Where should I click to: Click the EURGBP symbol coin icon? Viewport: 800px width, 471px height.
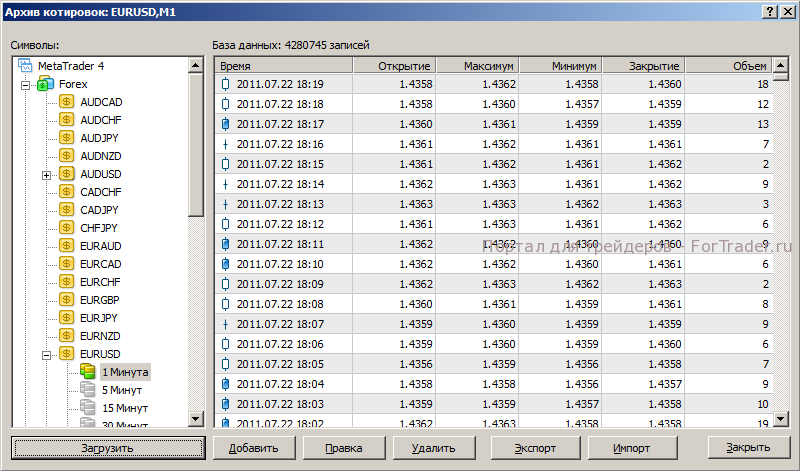point(66,300)
